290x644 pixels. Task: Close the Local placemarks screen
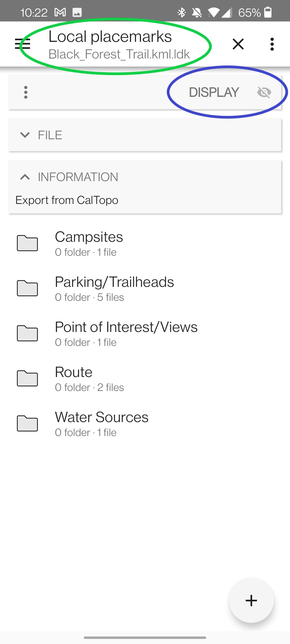tap(238, 44)
